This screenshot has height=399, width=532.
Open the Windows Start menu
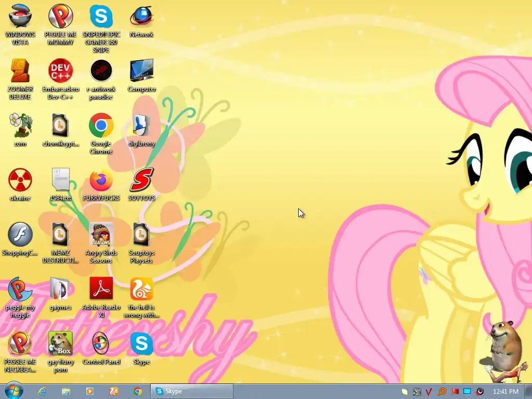tap(14, 391)
